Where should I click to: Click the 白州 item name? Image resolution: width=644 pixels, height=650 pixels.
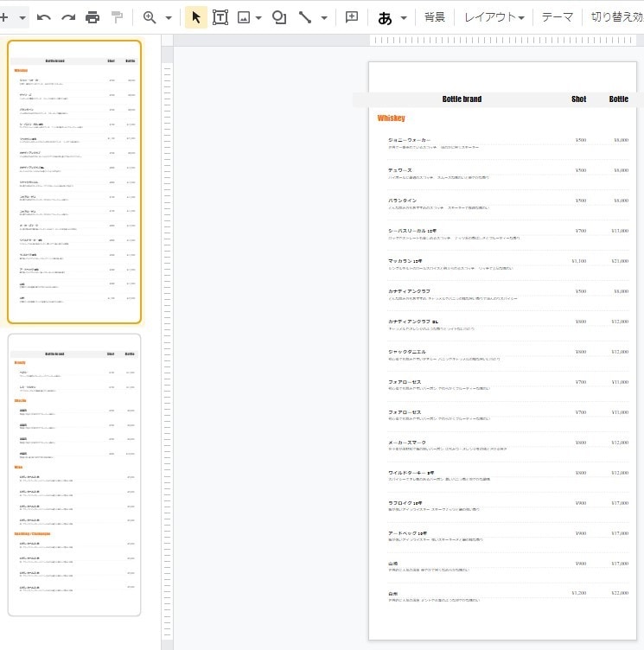pyautogui.click(x=392, y=594)
